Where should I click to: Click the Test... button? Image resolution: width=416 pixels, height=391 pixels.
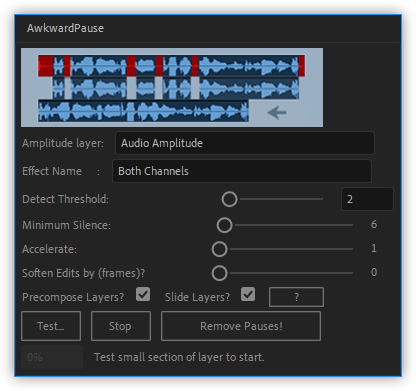point(51,326)
